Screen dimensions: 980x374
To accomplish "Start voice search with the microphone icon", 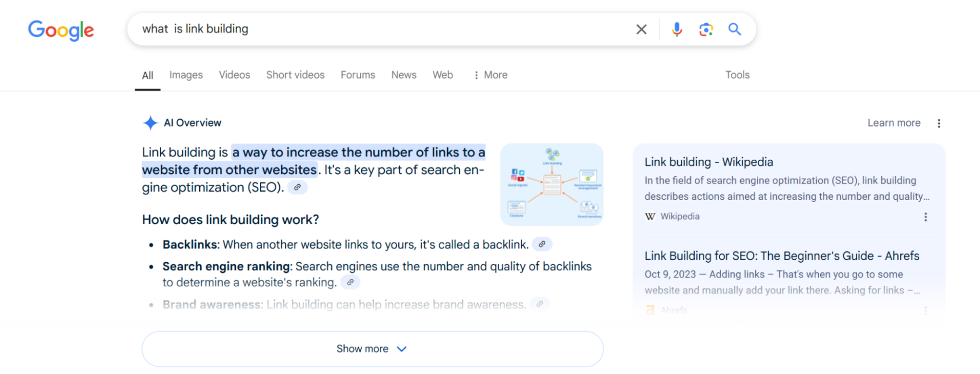I will (x=677, y=30).
